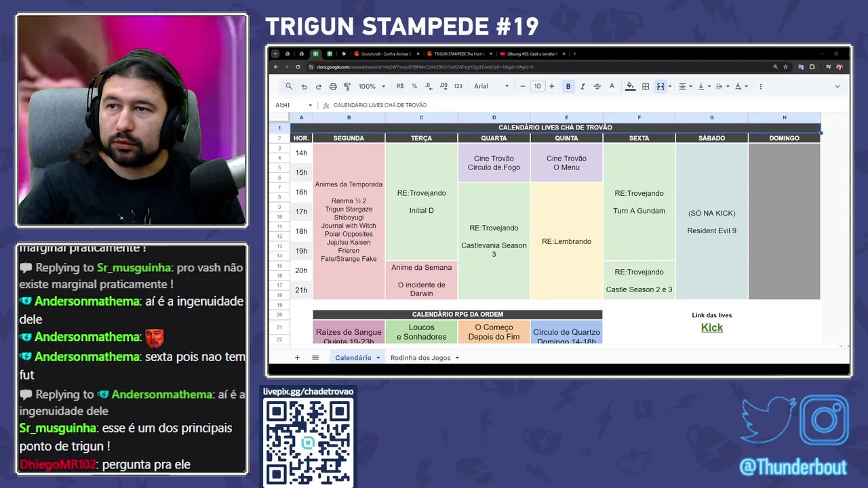868x488 pixels.
Task: Go forward in the browser
Action: [287, 67]
